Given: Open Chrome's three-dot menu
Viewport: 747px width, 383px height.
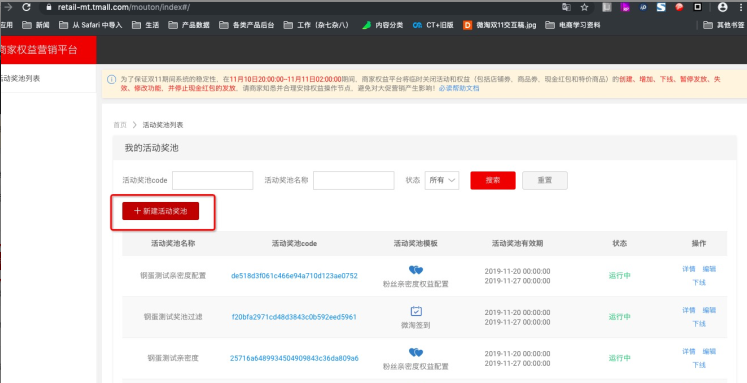Looking at the screenshot, I should point(741,7).
